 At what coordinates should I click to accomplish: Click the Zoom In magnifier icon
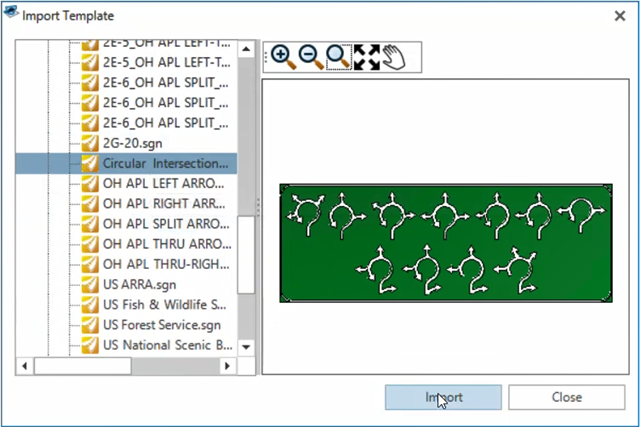point(283,58)
